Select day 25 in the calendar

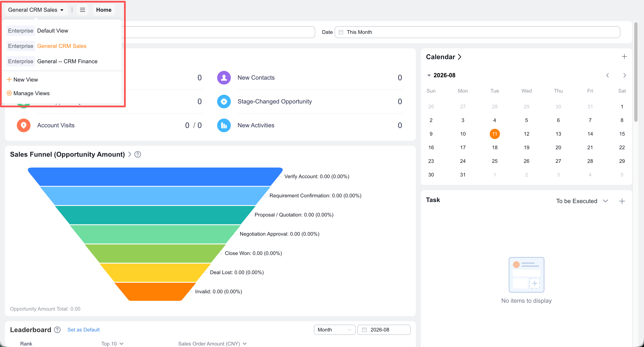(x=494, y=161)
